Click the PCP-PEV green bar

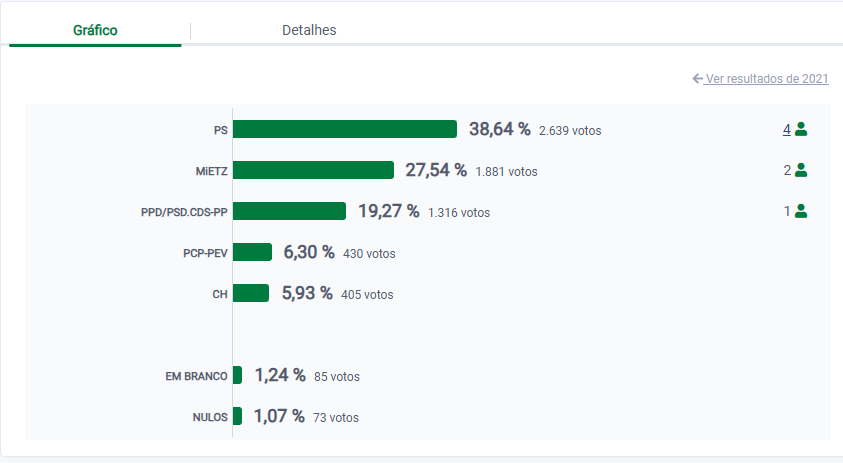point(252,252)
